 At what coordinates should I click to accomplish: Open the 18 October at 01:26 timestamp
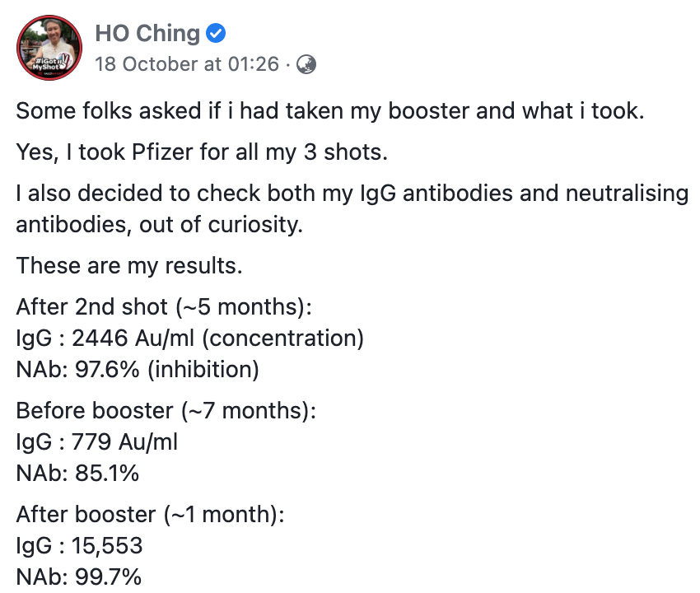(x=187, y=64)
